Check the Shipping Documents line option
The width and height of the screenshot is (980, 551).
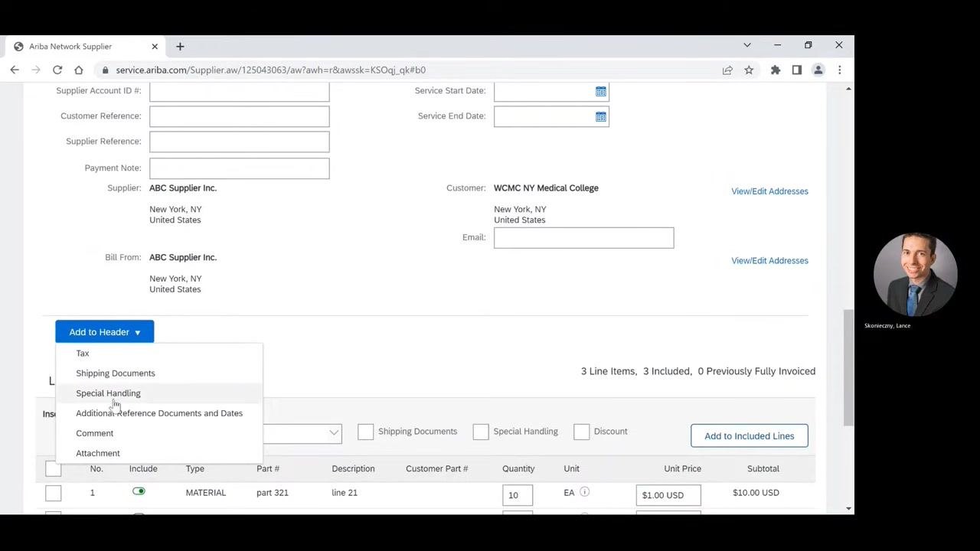[x=365, y=432]
